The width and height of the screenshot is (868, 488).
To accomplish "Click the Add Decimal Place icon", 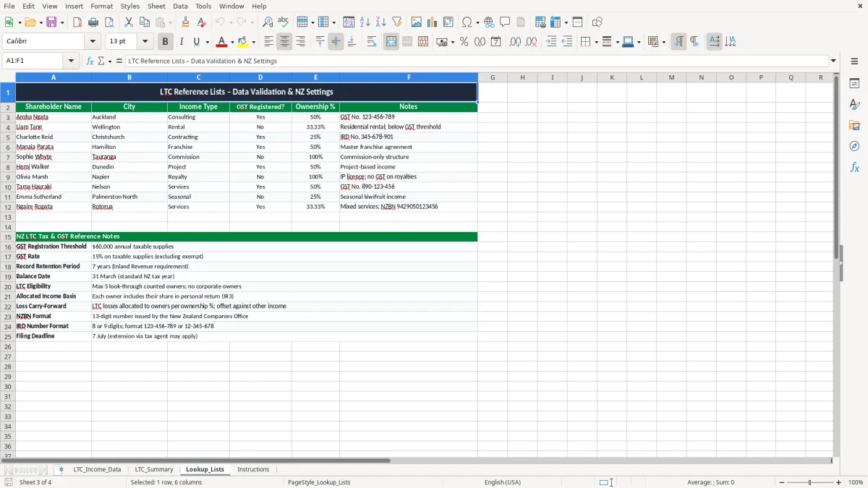I will (515, 42).
